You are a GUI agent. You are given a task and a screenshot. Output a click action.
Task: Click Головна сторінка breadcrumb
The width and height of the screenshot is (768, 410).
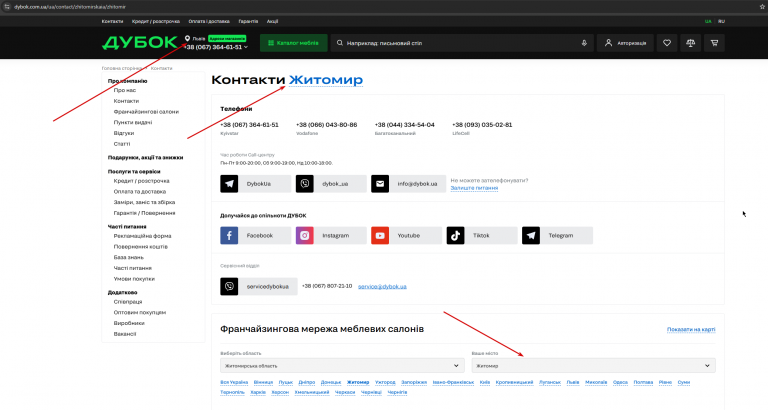[121, 69]
